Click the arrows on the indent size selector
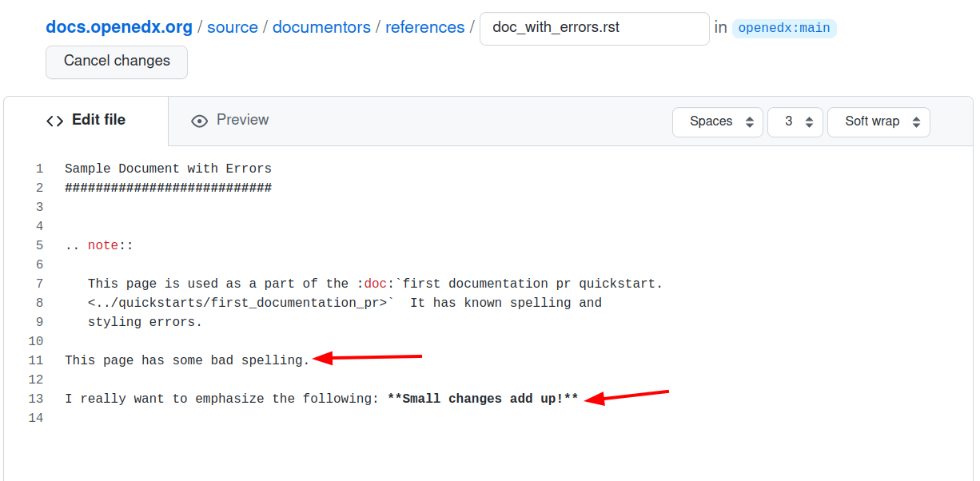 pos(810,121)
